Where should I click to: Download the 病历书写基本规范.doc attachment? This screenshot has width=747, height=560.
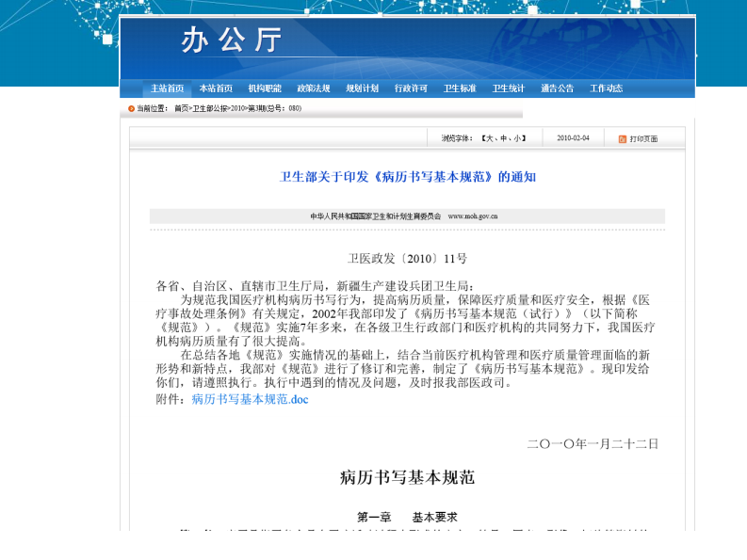(x=251, y=399)
